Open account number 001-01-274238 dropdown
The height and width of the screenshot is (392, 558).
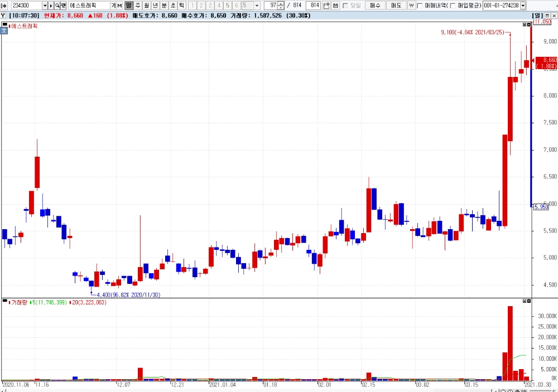[x=523, y=6]
